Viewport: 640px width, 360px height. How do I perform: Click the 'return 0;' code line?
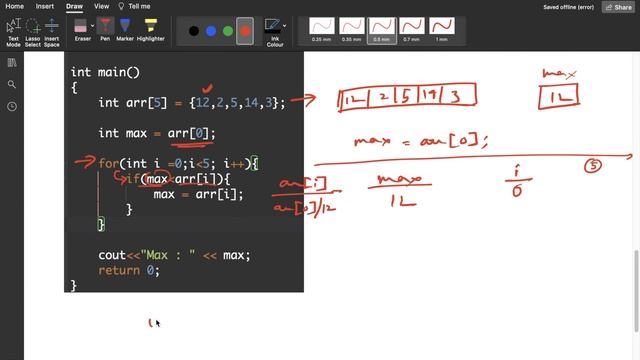pyautogui.click(x=129, y=270)
